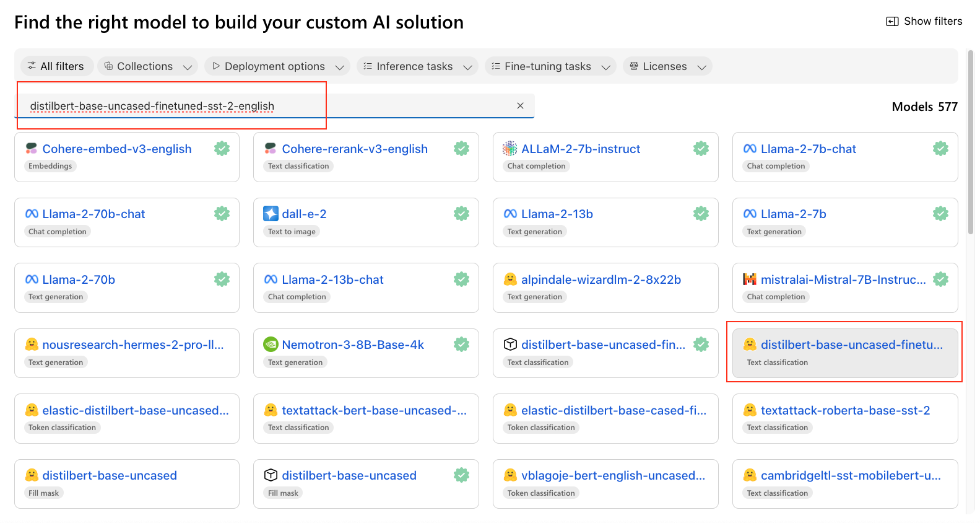Image resolution: width=980 pixels, height=523 pixels.
Task: Click the dall-e-2 sparkle logo icon
Action: pos(271,214)
